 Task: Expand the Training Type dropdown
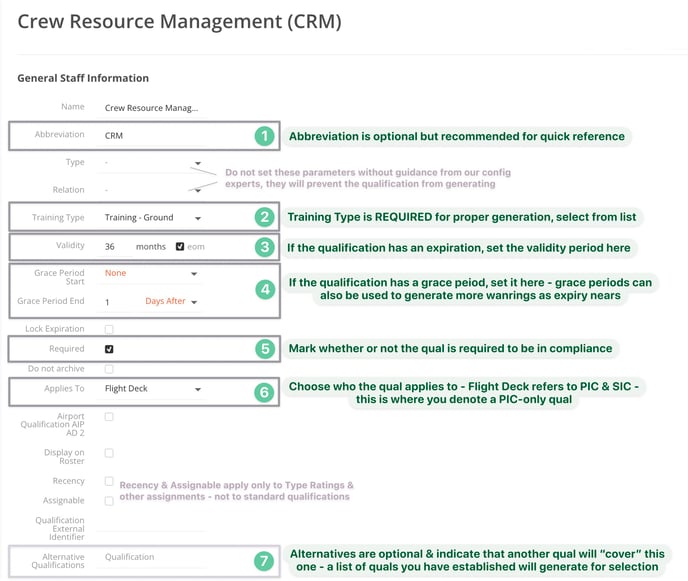(x=151, y=218)
